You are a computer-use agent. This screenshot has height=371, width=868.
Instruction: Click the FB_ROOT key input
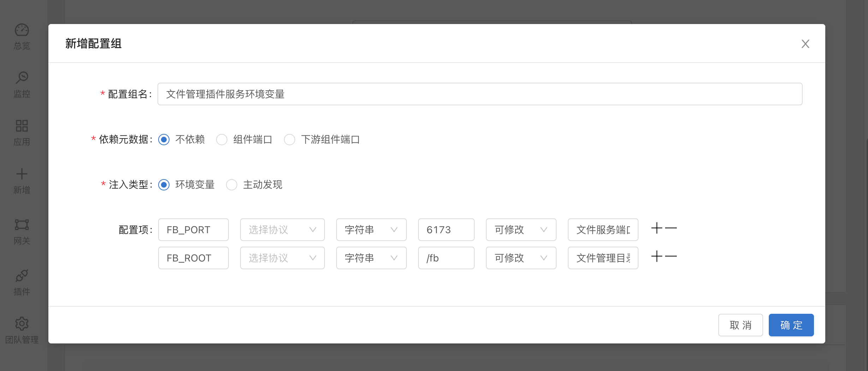[x=194, y=258]
